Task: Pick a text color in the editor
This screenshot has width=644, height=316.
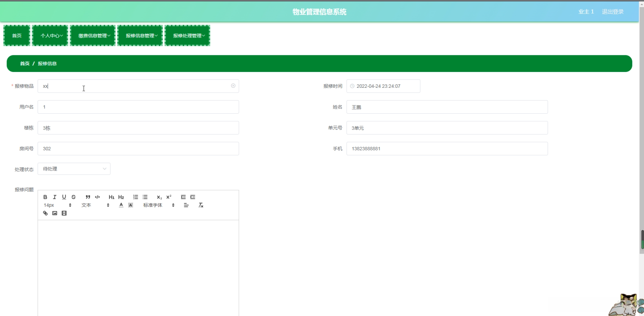Action: click(x=121, y=205)
